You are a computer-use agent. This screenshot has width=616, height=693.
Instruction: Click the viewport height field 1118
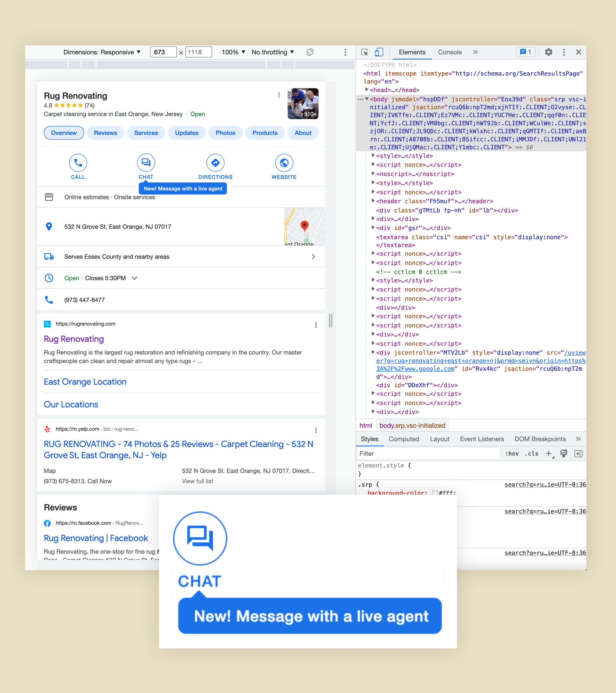point(198,52)
